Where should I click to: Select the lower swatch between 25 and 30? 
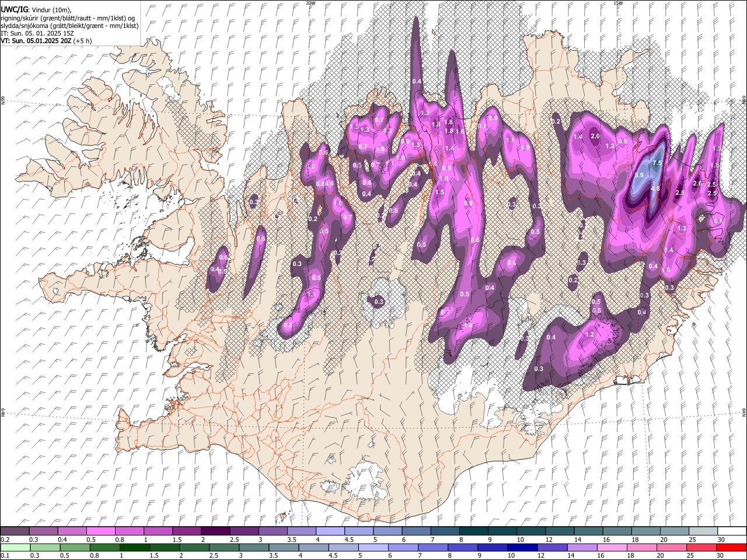coord(702,547)
